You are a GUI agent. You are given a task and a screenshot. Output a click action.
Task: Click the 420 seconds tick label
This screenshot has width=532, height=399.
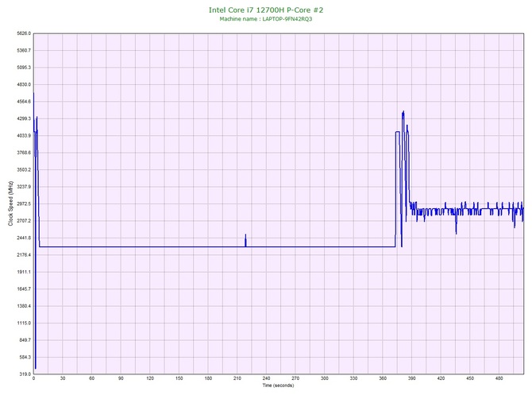441,378
